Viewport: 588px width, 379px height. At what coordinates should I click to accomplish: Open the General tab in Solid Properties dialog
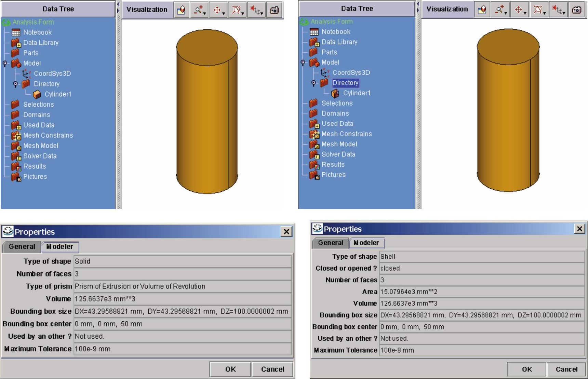(22, 247)
